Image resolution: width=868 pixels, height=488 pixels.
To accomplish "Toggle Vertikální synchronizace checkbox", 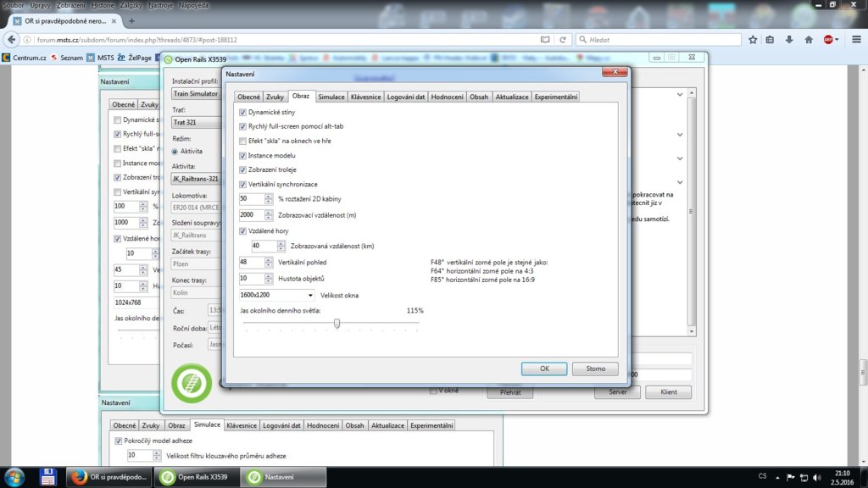I will tap(242, 184).
